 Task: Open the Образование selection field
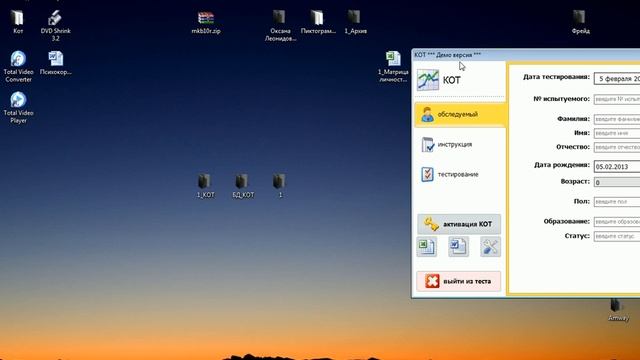point(617,222)
